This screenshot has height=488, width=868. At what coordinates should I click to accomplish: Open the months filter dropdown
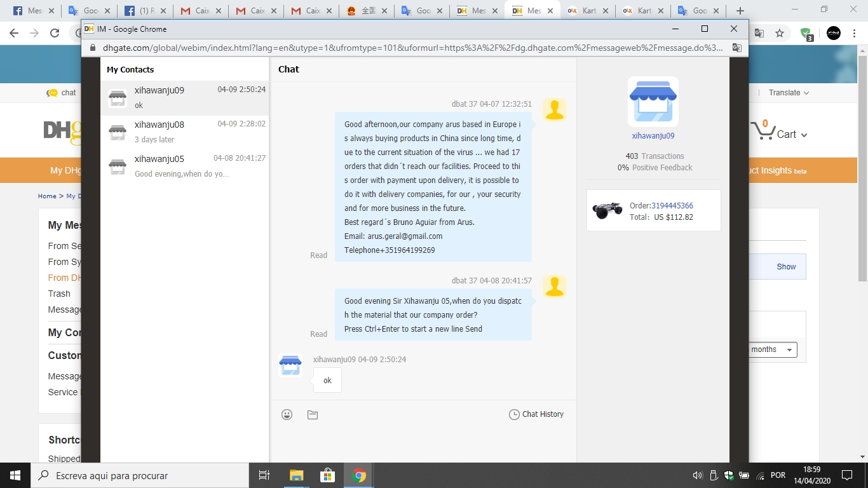pos(771,349)
